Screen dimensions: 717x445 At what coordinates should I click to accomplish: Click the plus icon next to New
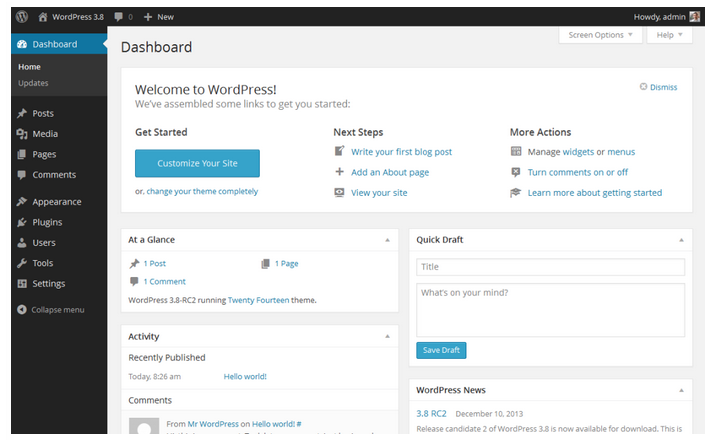pyautogui.click(x=148, y=17)
